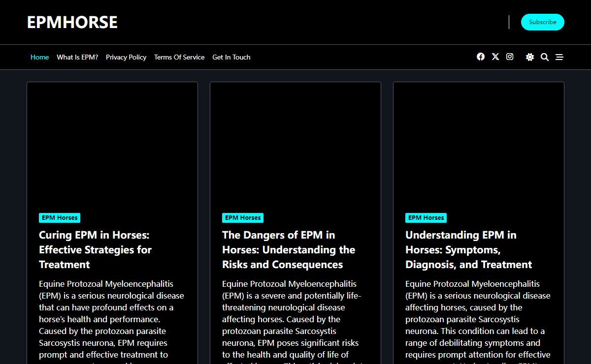Click the Curing EPM card image area
Screen dimensions: 591x364
pyautogui.click(x=112, y=141)
